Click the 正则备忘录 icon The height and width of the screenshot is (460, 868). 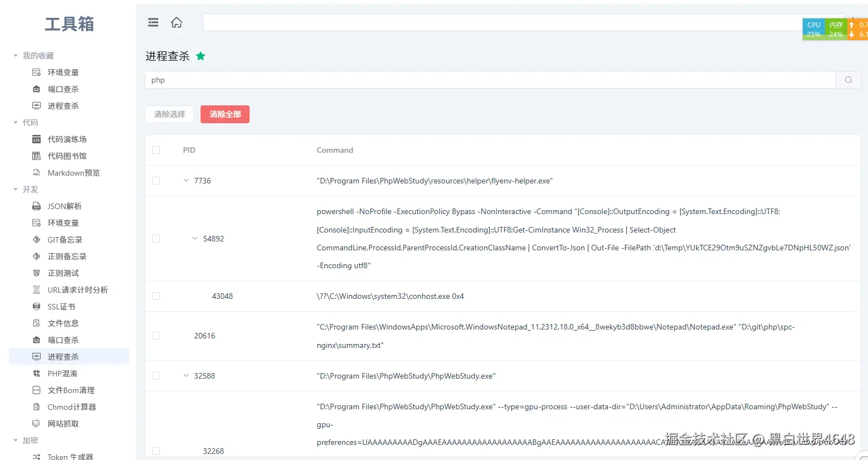[36, 256]
